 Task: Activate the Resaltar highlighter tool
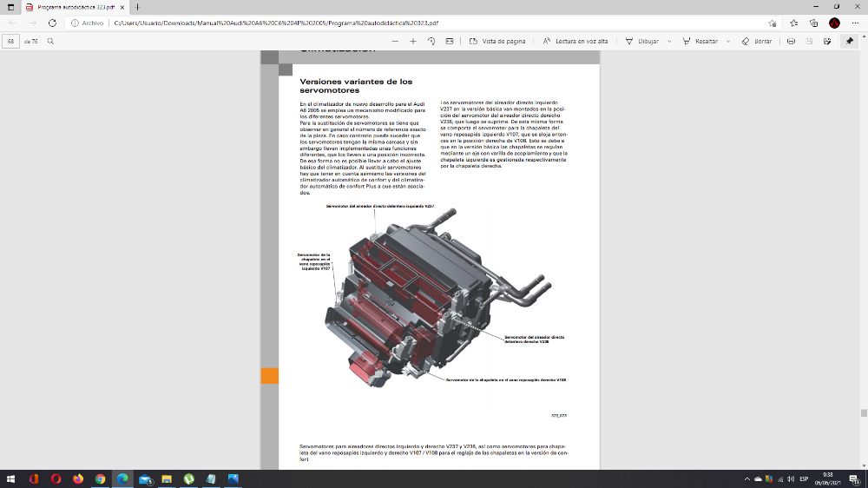click(x=700, y=41)
